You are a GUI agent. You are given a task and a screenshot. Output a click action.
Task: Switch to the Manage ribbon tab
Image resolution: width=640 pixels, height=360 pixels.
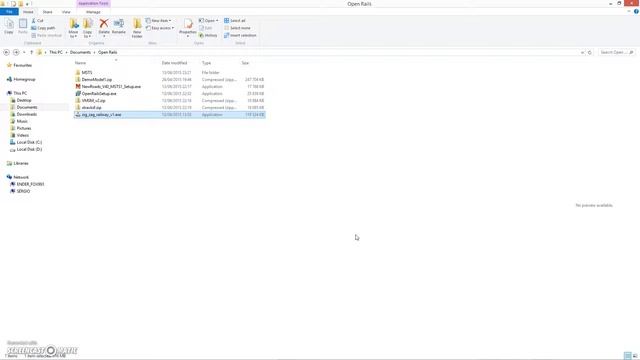93,12
